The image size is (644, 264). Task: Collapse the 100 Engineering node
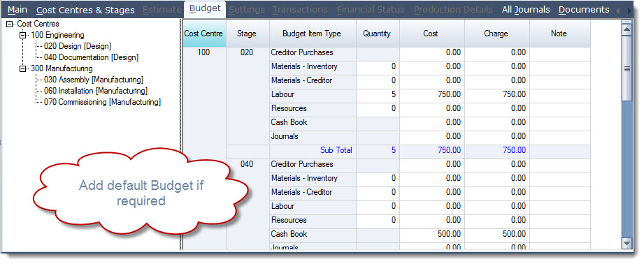[22, 35]
